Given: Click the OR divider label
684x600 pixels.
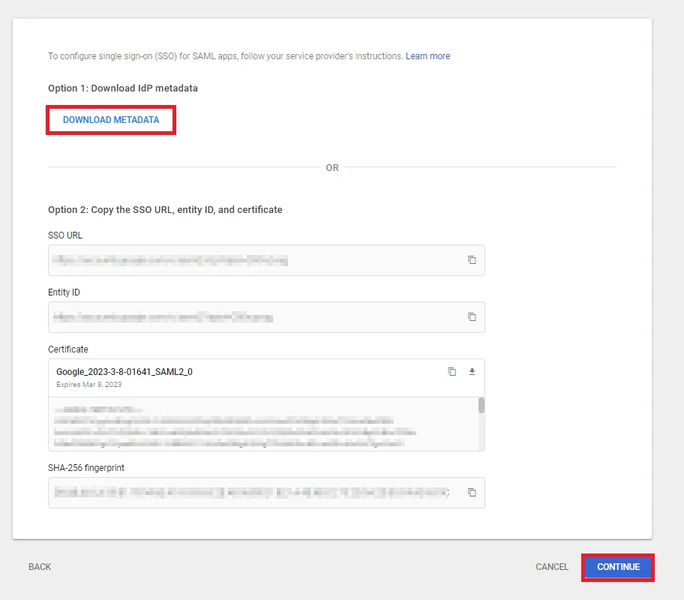Looking at the screenshot, I should (x=332, y=167).
